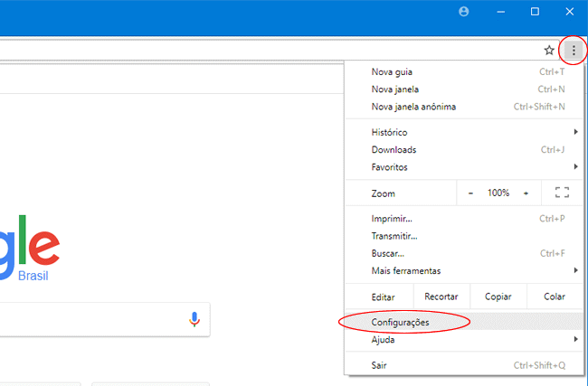The width and height of the screenshot is (588, 386).
Task: Enter fullscreen using the Zoom row icon
Action: pos(561,193)
